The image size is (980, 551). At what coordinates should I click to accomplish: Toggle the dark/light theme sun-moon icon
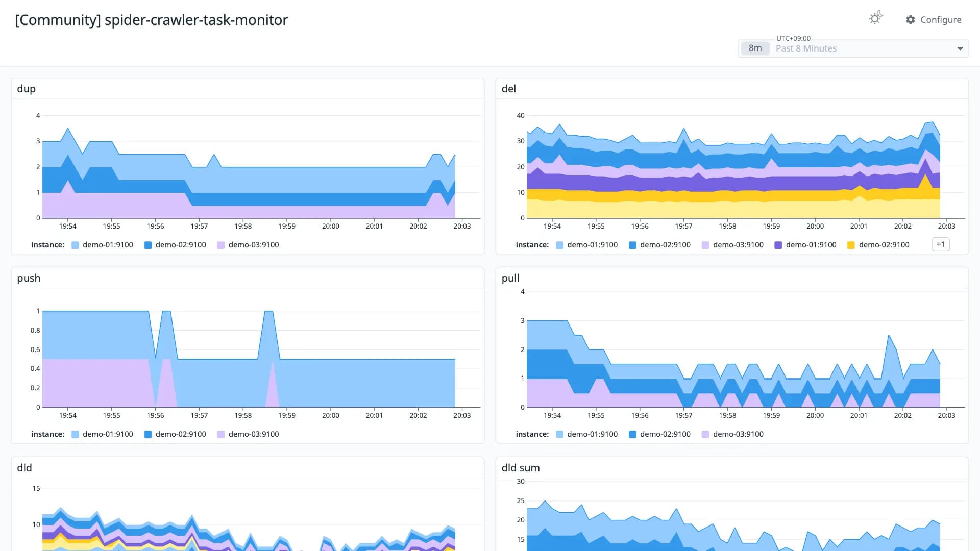(x=876, y=18)
